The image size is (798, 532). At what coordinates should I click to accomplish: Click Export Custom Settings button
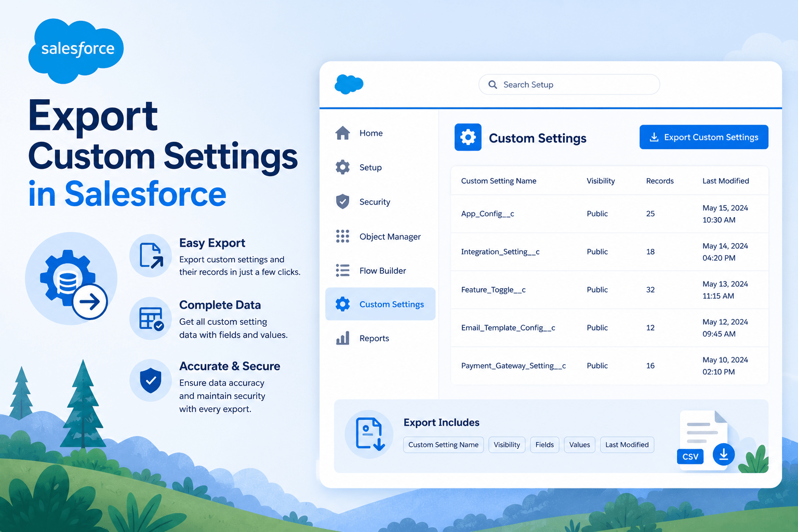coord(703,137)
